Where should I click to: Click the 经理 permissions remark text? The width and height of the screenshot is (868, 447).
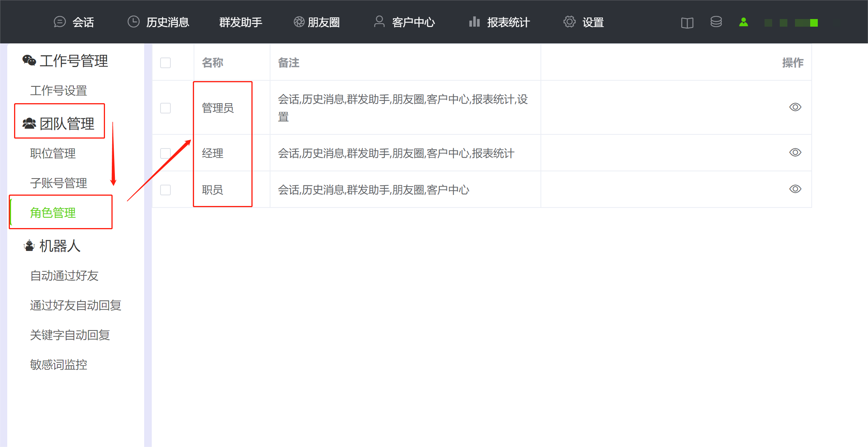point(396,153)
